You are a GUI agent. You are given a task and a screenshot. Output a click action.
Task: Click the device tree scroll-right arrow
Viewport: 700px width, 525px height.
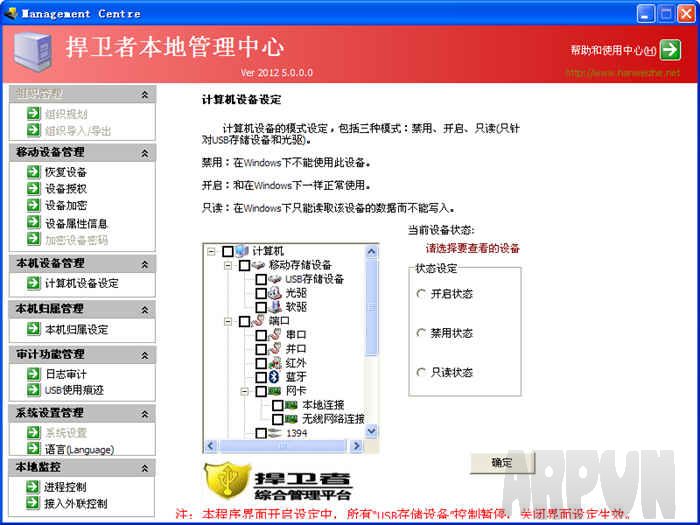pos(356,445)
